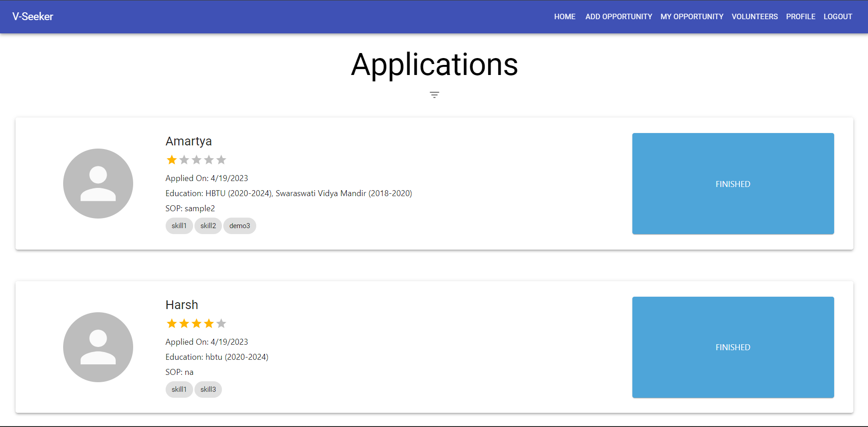Screen dimensions: 868x427
Task: Click LOGOUT in navigation bar
Action: coord(838,16)
